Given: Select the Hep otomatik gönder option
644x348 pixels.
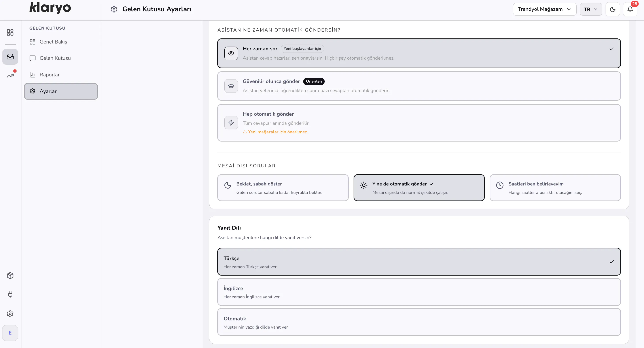Looking at the screenshot, I should pyautogui.click(x=419, y=123).
